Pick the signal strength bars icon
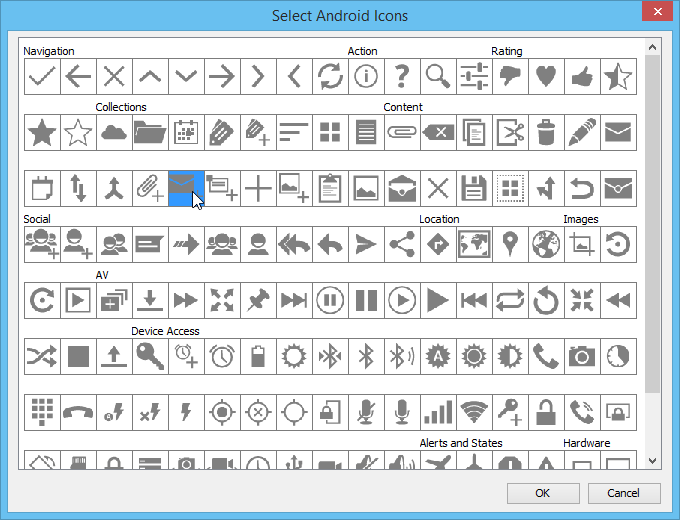Image resolution: width=680 pixels, height=520 pixels. click(x=438, y=412)
